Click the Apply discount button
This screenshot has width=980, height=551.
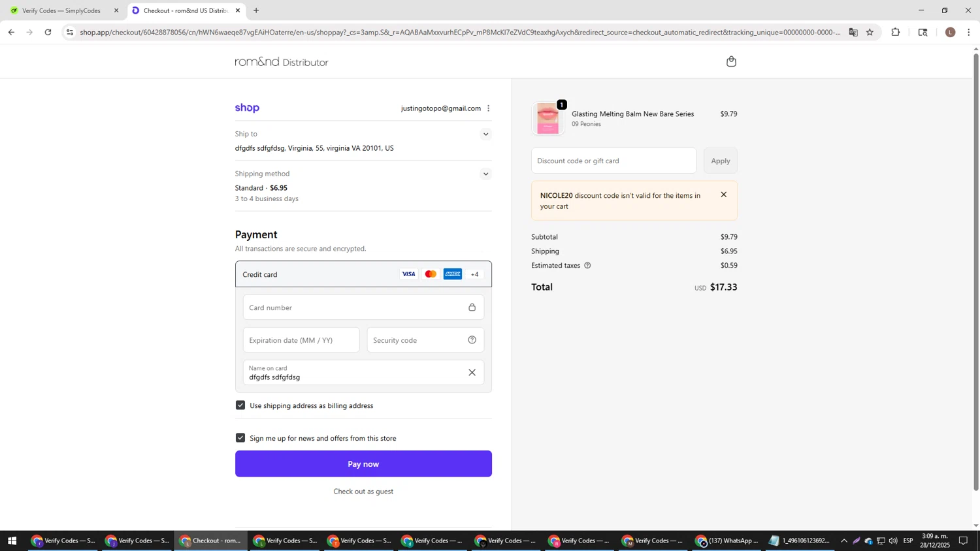(x=720, y=161)
